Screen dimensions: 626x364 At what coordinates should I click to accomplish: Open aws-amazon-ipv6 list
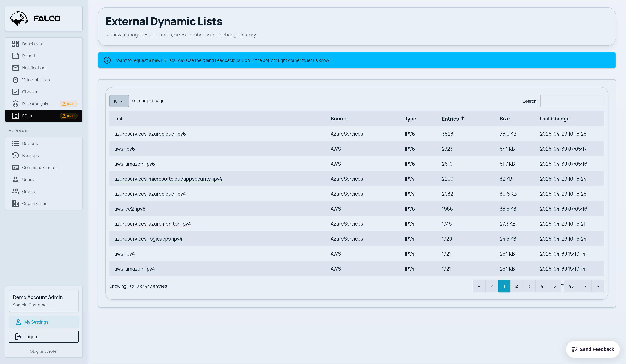point(135,164)
